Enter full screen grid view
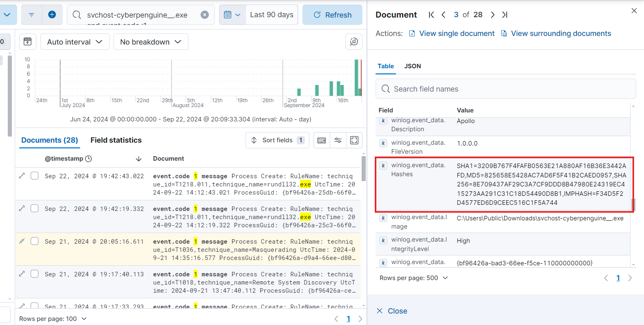This screenshot has width=644, height=325. [354, 140]
